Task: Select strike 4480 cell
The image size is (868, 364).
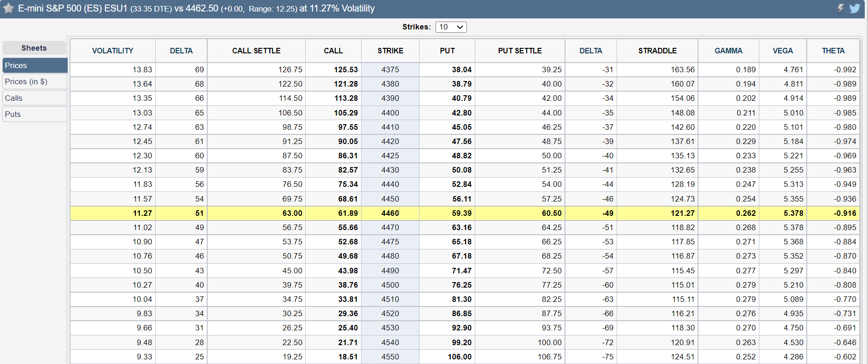Action: click(390, 256)
